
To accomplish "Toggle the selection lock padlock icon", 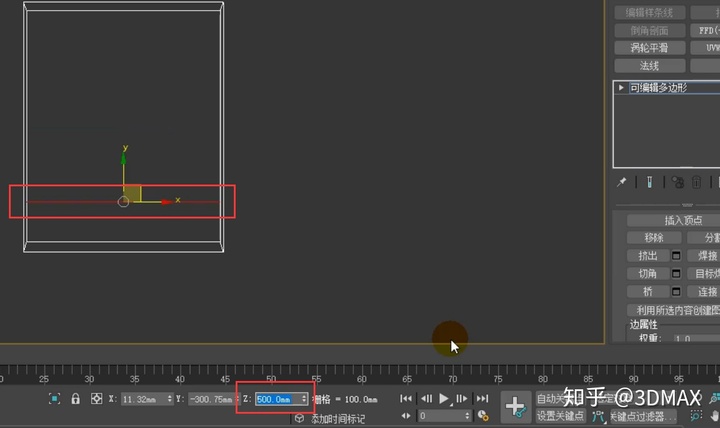I will coord(76,399).
